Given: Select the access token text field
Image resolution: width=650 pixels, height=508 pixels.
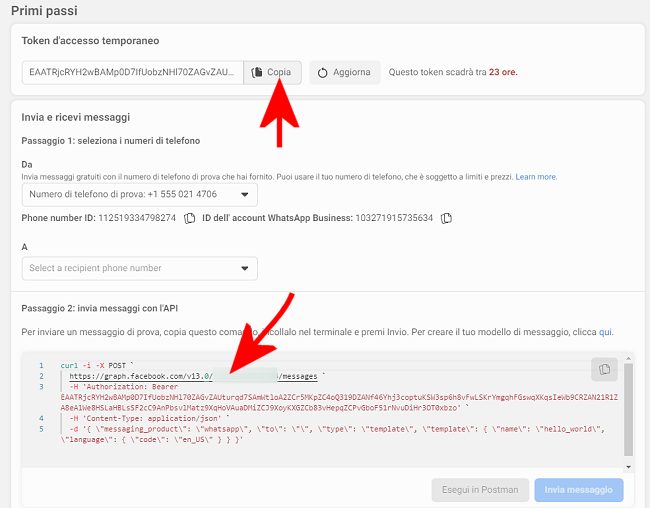Looking at the screenshot, I should coord(133,72).
